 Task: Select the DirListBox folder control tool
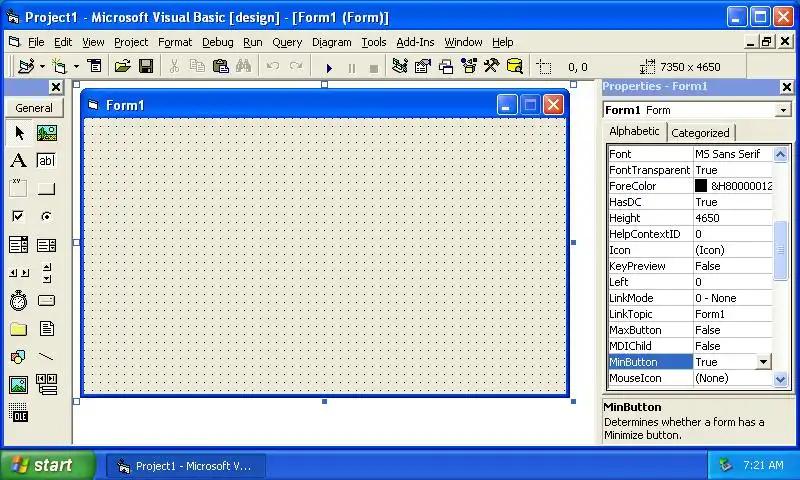(19, 329)
